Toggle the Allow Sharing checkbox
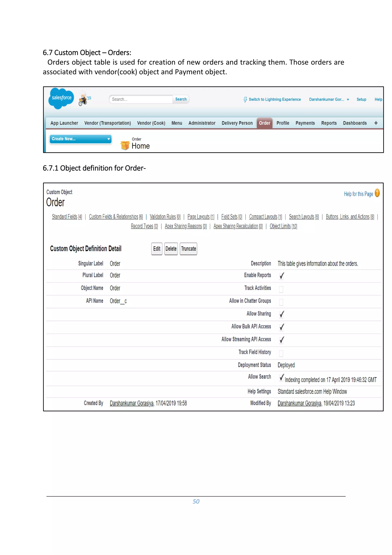 (281, 314)
